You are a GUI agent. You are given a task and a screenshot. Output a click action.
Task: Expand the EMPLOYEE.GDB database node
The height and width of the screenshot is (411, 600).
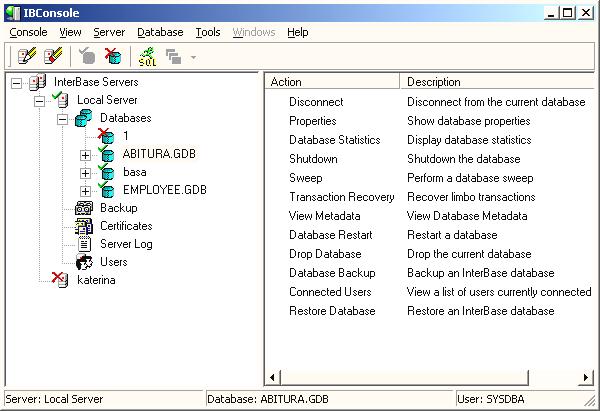(x=85, y=191)
